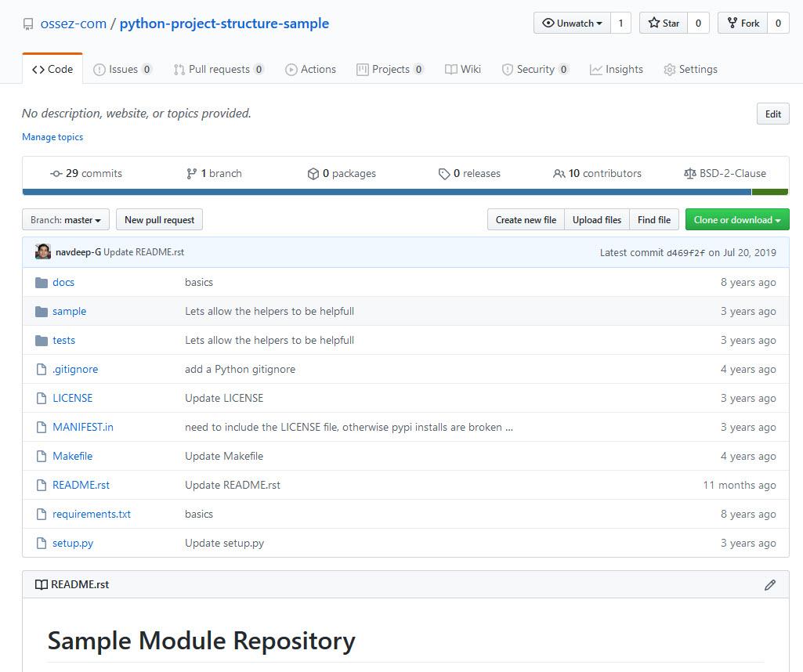Click the New pull request button
The width and height of the screenshot is (803, 672).
[x=159, y=219]
